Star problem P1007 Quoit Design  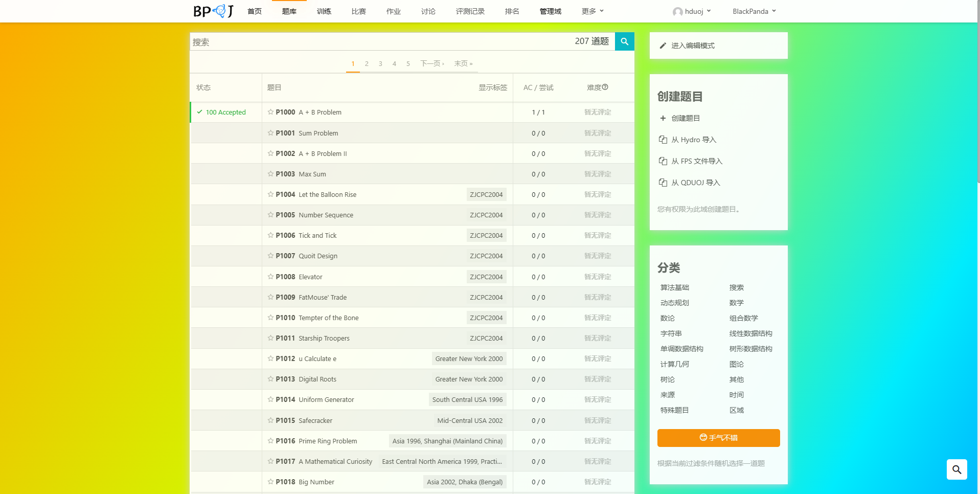(270, 255)
